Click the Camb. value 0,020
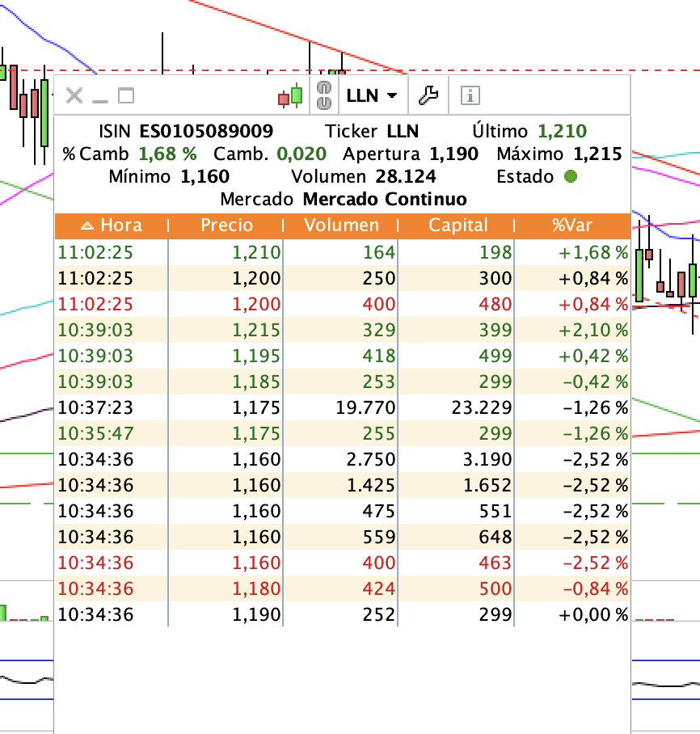 [x=301, y=154]
